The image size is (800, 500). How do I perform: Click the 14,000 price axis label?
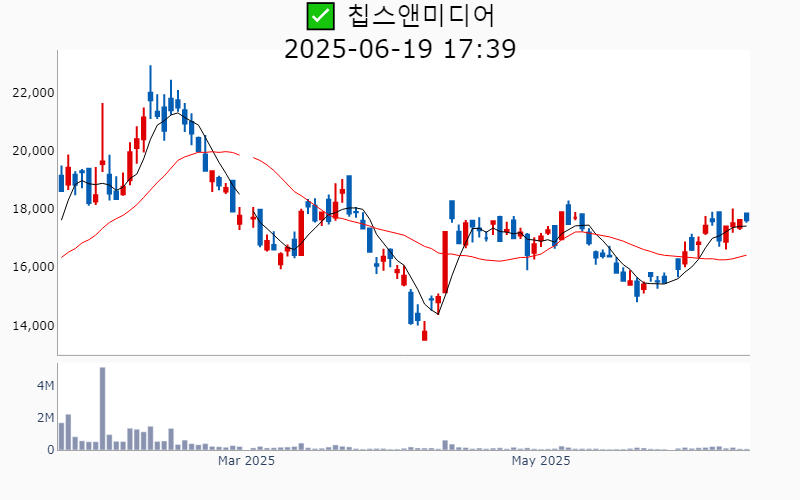33,326
